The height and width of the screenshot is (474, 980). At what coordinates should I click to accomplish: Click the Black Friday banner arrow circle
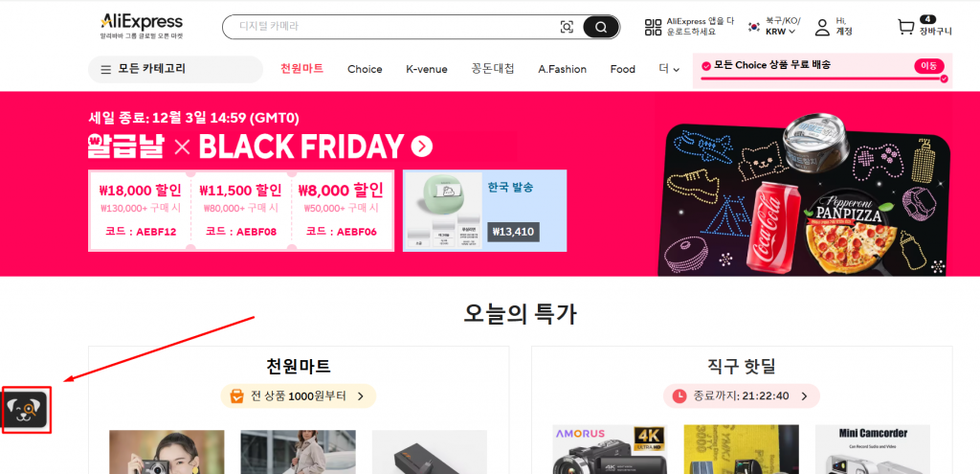[x=422, y=147]
